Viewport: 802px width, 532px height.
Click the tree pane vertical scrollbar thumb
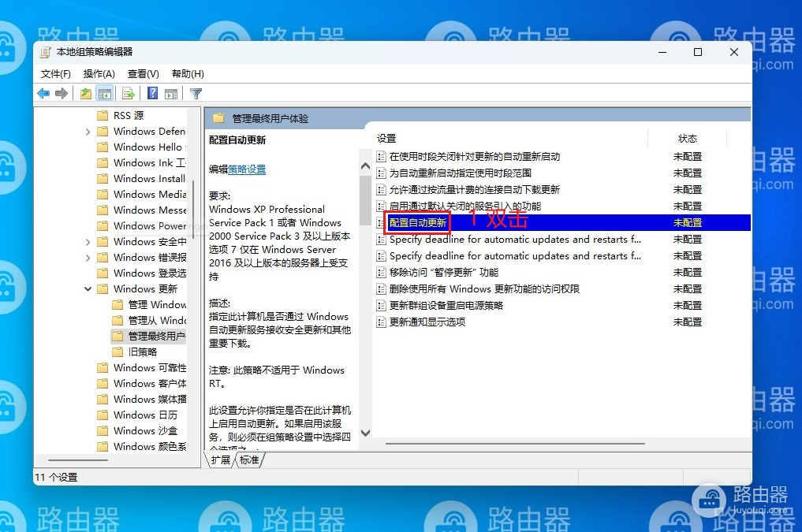[193, 210]
